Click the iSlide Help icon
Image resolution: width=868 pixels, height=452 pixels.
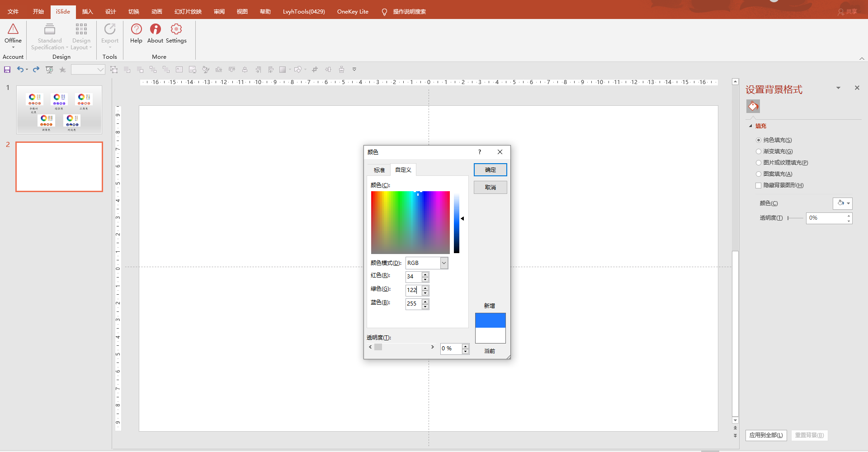tap(136, 29)
